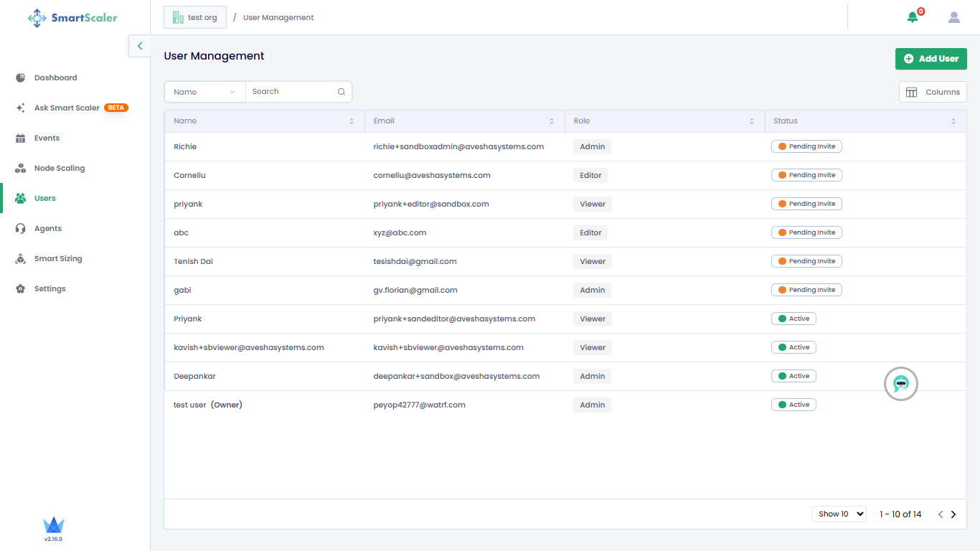Go to previous page arrow
Viewport: 980px width, 551px height.
[x=941, y=514]
